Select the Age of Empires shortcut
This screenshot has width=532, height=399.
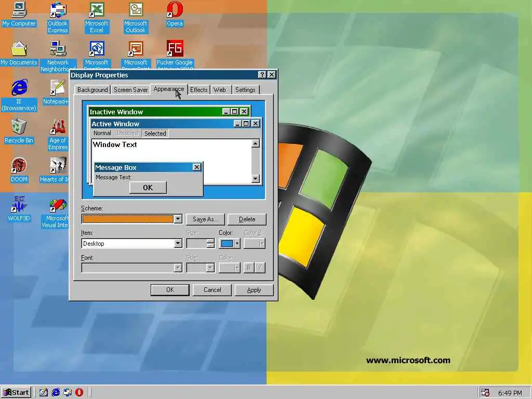[58, 135]
